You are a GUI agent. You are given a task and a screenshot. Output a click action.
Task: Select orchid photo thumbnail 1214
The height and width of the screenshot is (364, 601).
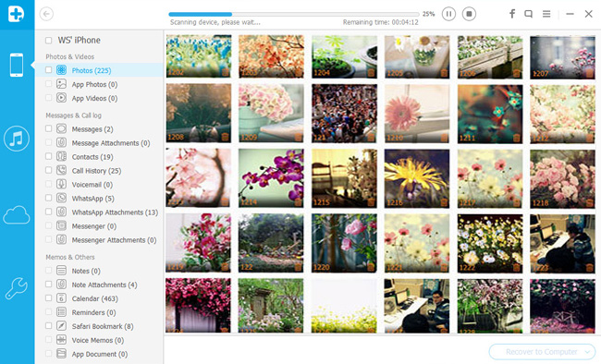[x=271, y=177]
